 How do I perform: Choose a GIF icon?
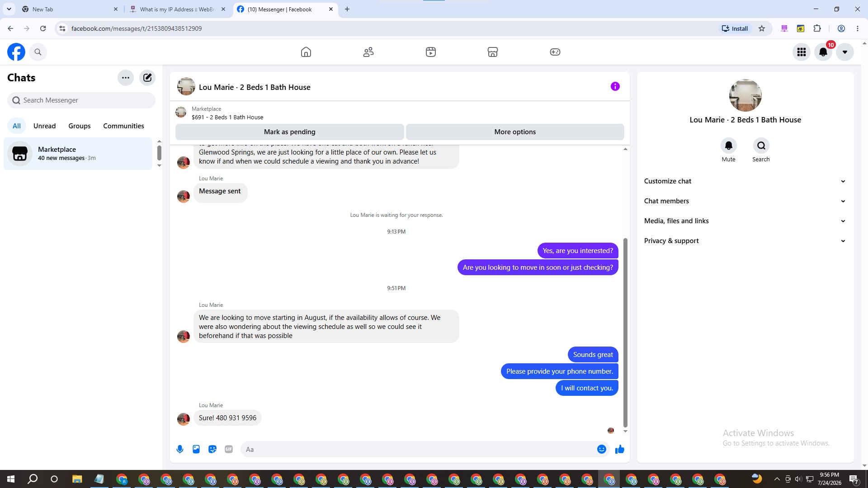[229, 449]
